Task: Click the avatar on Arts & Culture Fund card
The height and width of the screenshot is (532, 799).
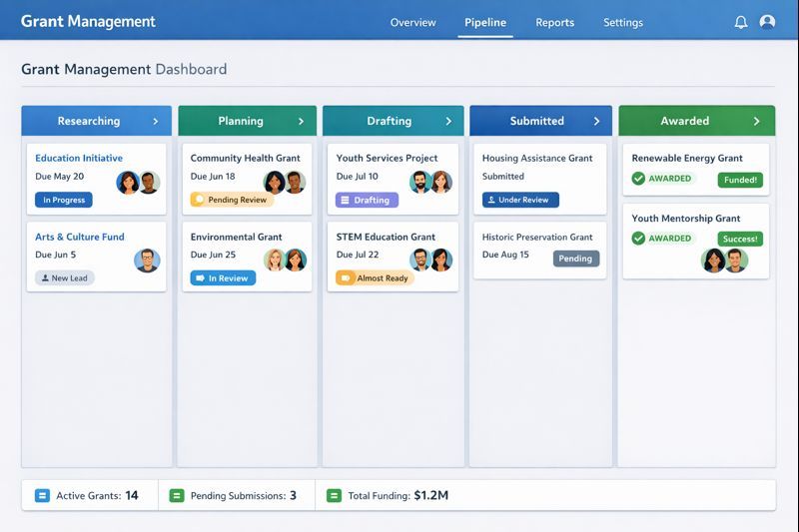Action: coord(147,261)
